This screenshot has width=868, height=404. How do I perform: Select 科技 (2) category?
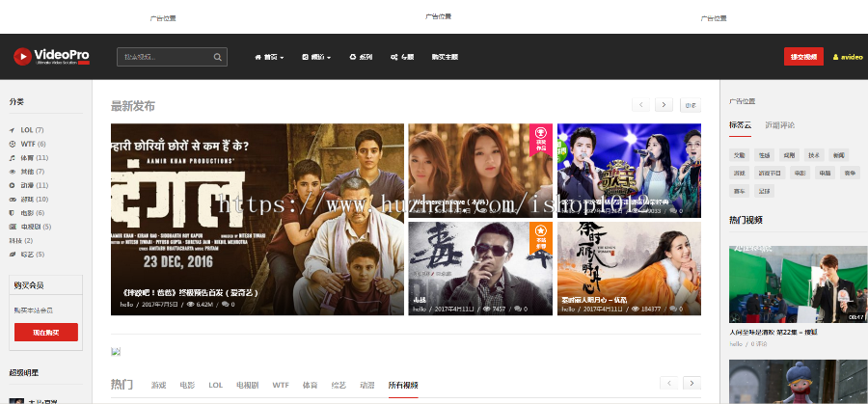click(21, 241)
